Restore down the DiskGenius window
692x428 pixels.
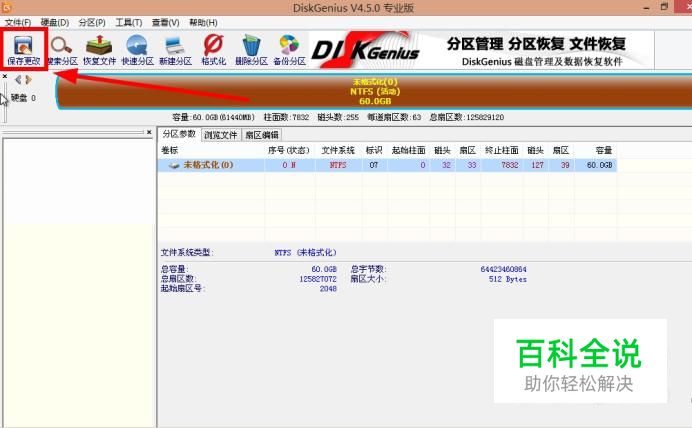pos(664,7)
